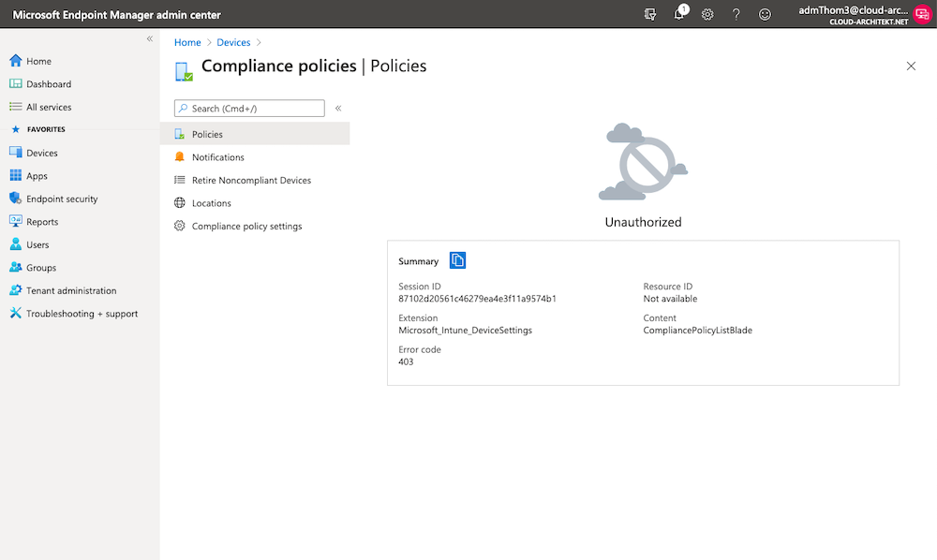
Task: Click the Summary heading
Action: coord(418,261)
